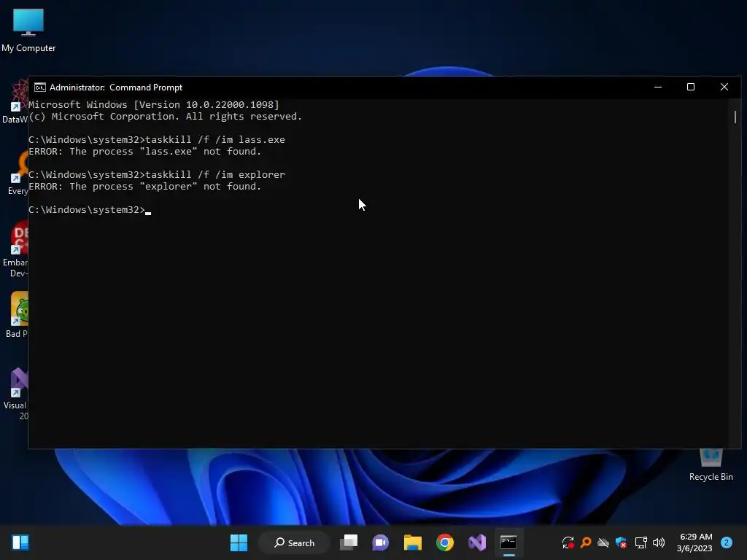
Task: Open the notification badge showing 2
Action: pyautogui.click(x=727, y=542)
